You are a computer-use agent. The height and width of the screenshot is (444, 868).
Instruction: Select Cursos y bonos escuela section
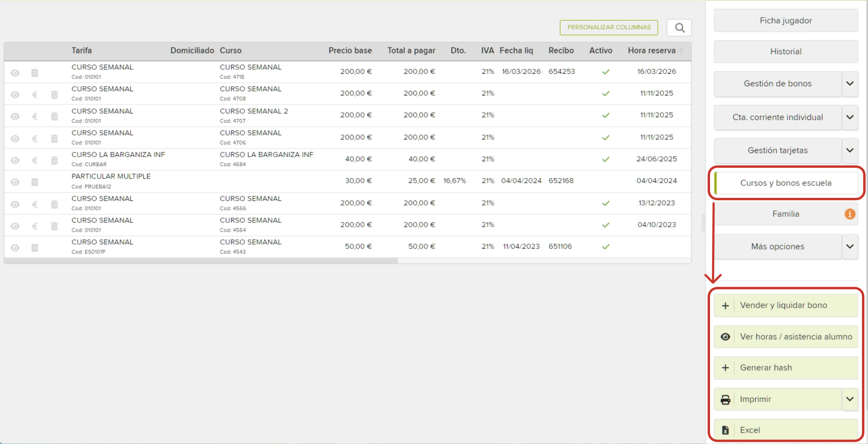pyautogui.click(x=786, y=183)
